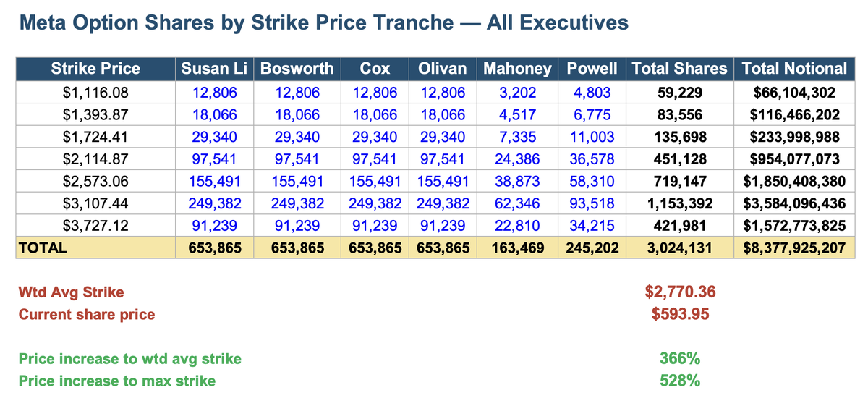Select Susan Li's 155,491 shares cell

tap(215, 181)
